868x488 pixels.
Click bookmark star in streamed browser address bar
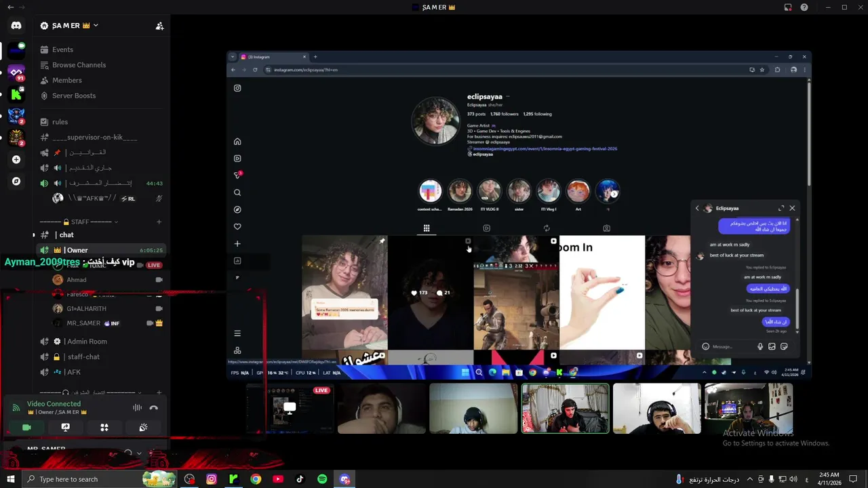[x=762, y=70]
